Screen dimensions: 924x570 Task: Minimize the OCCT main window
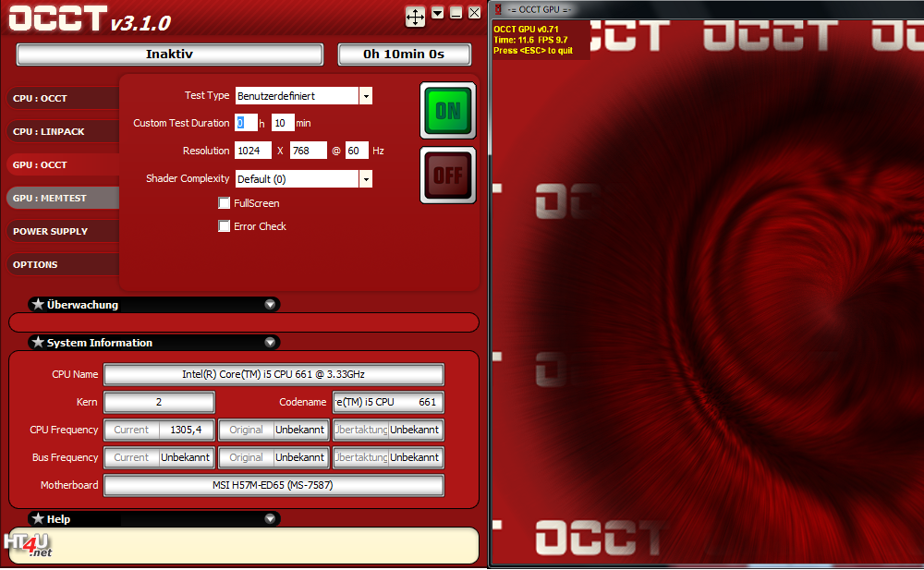(456, 13)
